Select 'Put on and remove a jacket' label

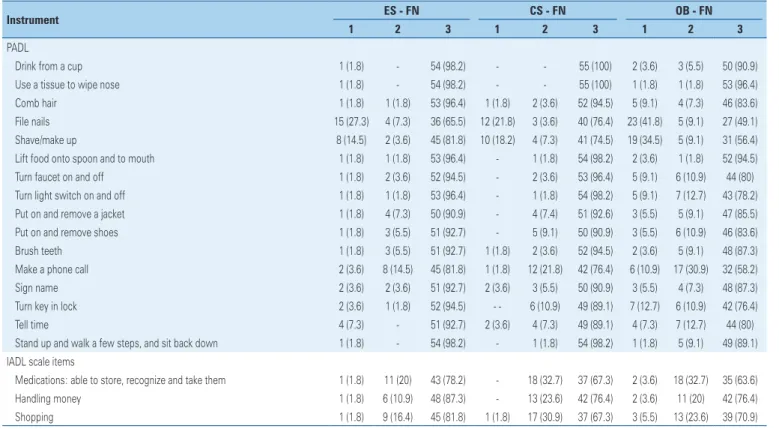[x=70, y=214]
